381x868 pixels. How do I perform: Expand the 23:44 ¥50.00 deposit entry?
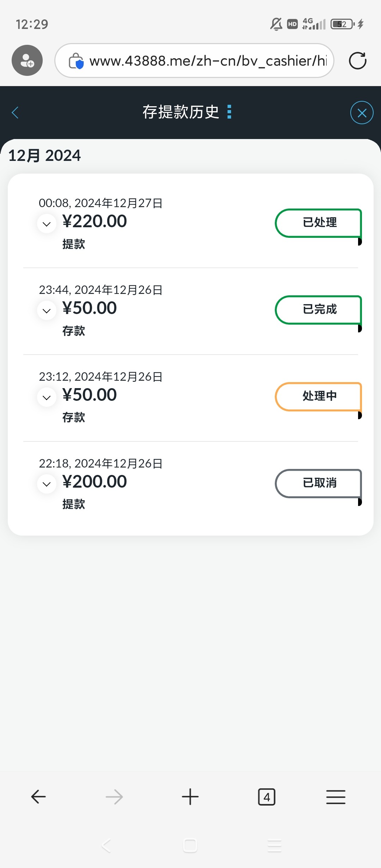point(47,311)
